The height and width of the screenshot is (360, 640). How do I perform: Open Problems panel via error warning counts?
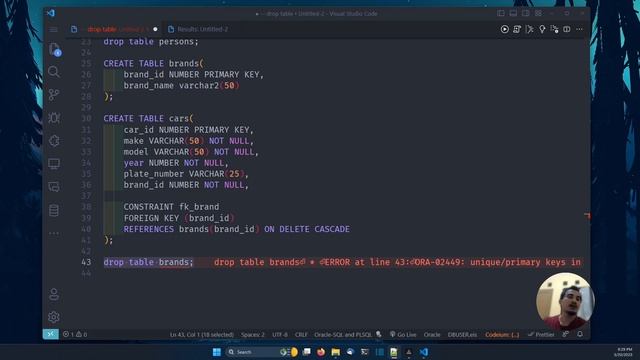pyautogui.click(x=75, y=334)
